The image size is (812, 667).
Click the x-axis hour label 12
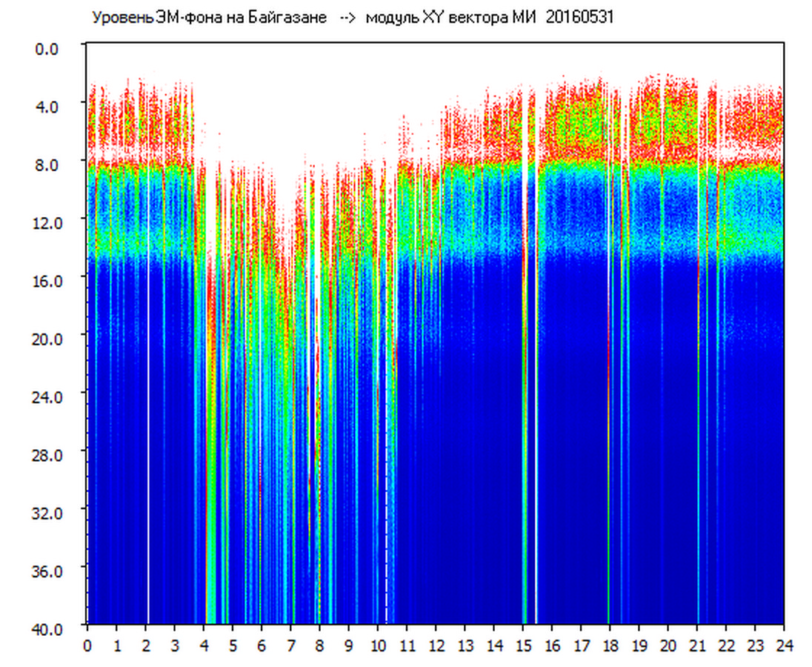(x=436, y=646)
